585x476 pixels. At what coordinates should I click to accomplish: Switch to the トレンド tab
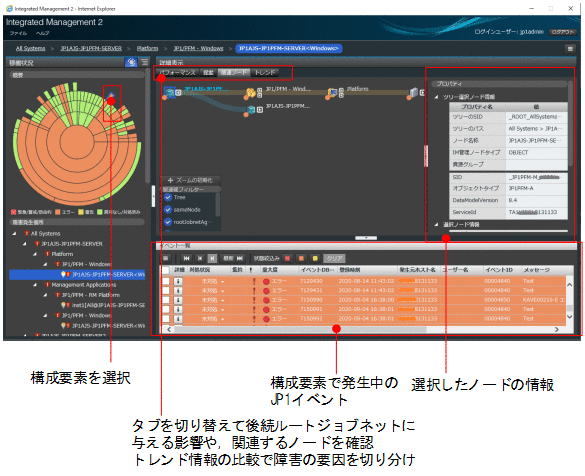265,73
